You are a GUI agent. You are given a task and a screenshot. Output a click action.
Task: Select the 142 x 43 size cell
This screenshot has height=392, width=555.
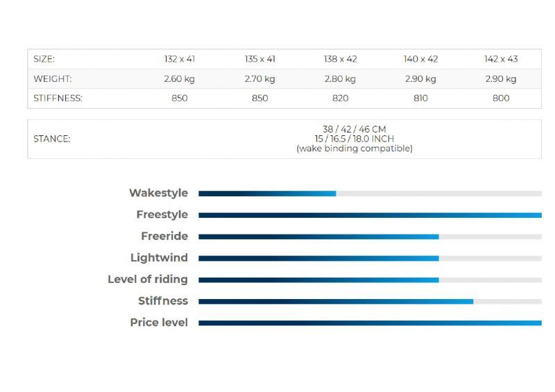click(x=501, y=59)
